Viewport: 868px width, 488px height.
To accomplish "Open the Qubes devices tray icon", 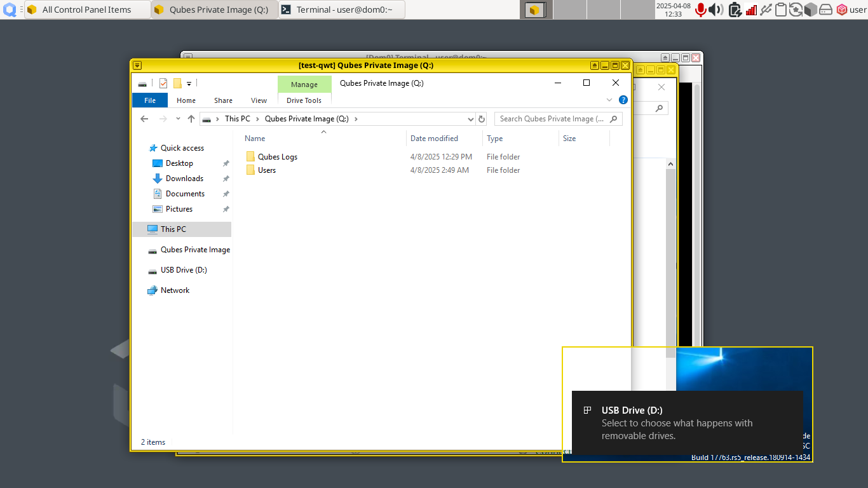I will click(x=766, y=10).
